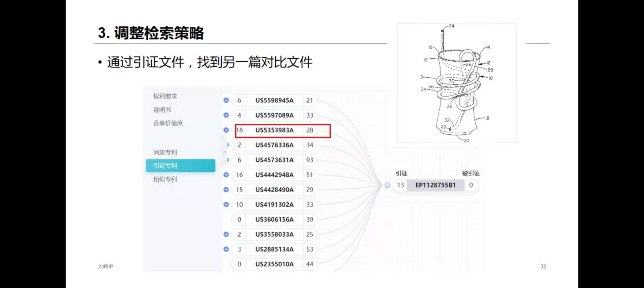The height and width of the screenshot is (288, 644).
Task: Click plus icon beside US4191302A
Action: click(226, 205)
